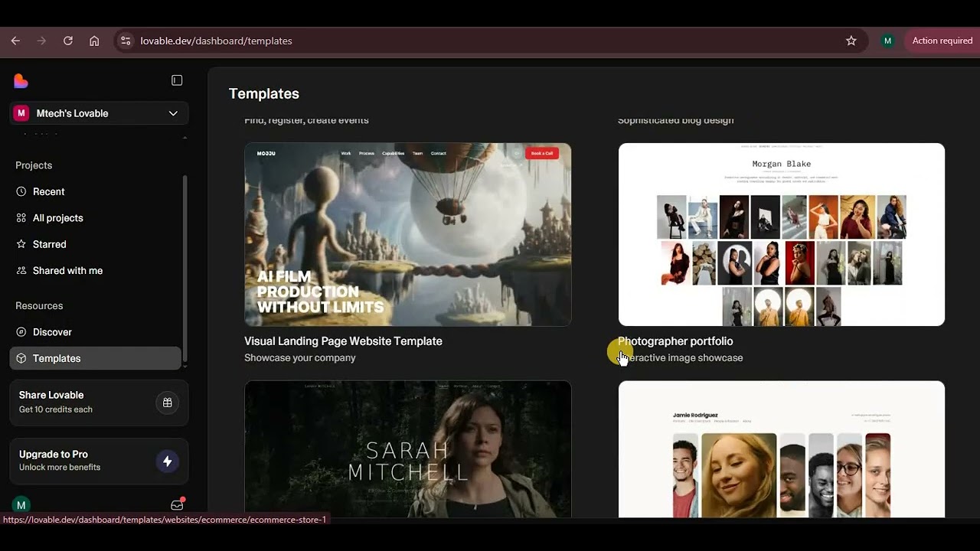This screenshot has height=551, width=980.
Task: Open the AI Film Production template thumbnail
Action: point(408,234)
